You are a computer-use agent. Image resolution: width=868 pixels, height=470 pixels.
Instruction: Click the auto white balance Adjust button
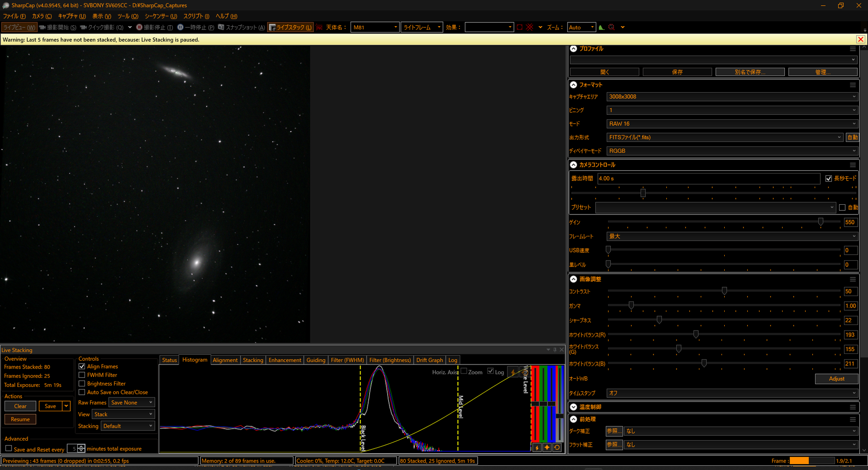pyautogui.click(x=836, y=379)
